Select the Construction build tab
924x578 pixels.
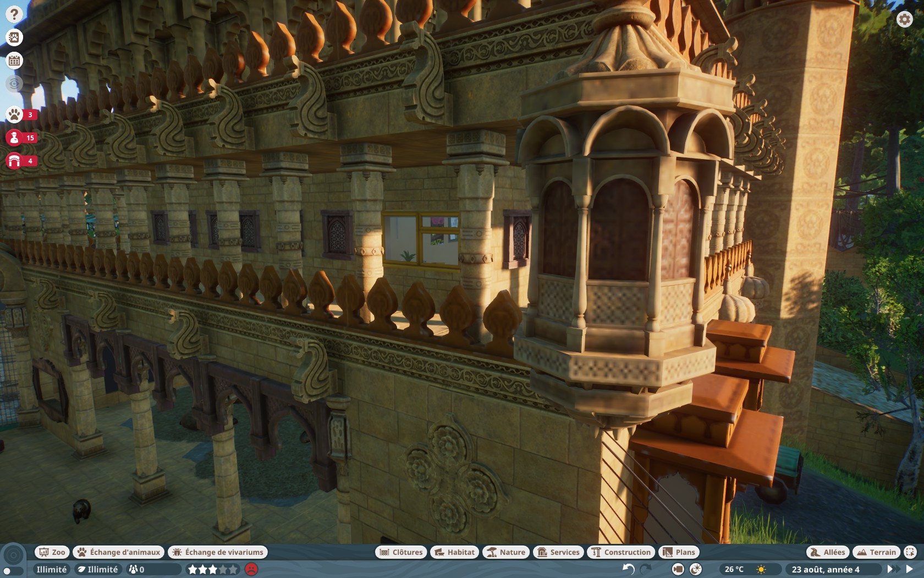point(621,552)
